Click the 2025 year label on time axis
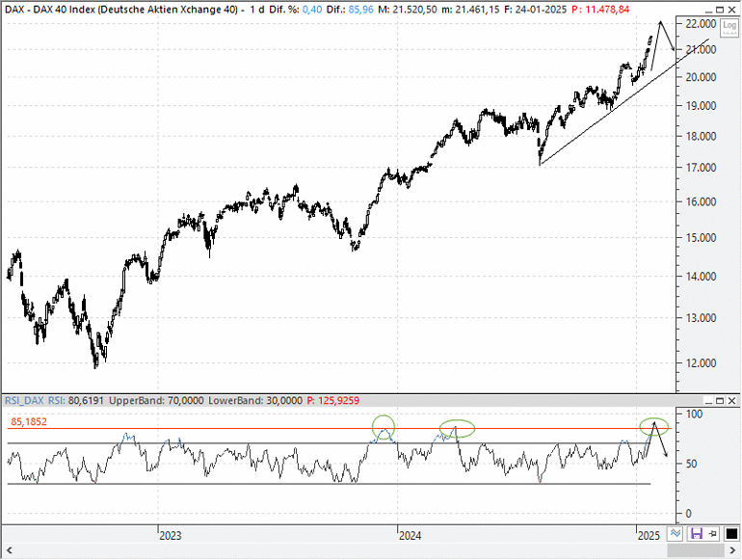This screenshot has width=742, height=560. coord(649,535)
